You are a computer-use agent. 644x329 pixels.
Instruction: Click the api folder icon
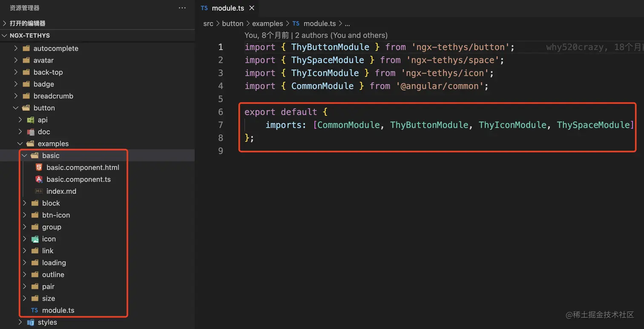pyautogui.click(x=31, y=120)
